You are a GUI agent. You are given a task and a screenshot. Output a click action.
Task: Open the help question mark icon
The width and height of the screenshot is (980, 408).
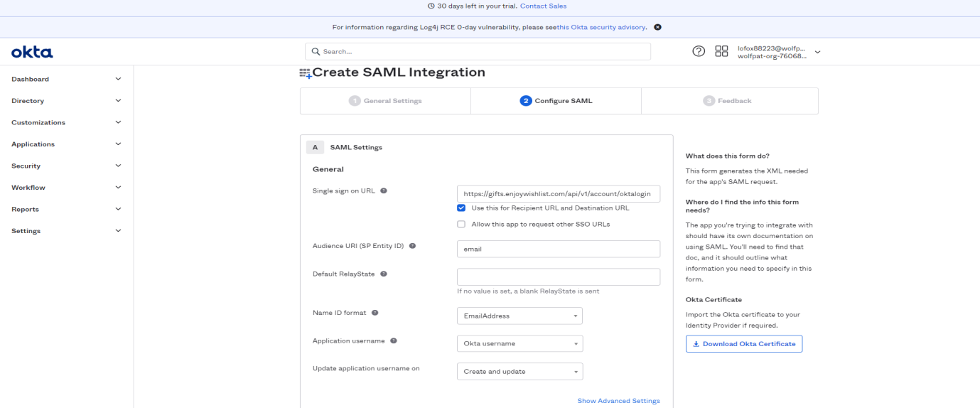699,51
